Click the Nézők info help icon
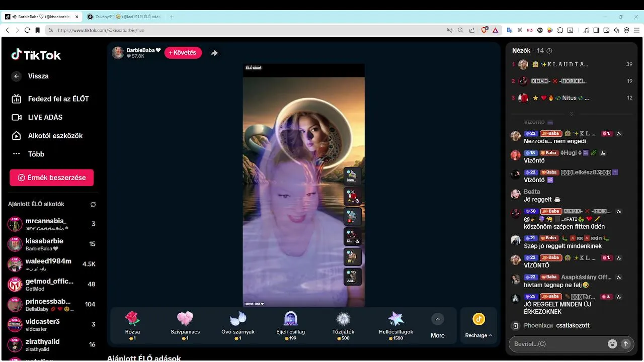 tap(549, 51)
